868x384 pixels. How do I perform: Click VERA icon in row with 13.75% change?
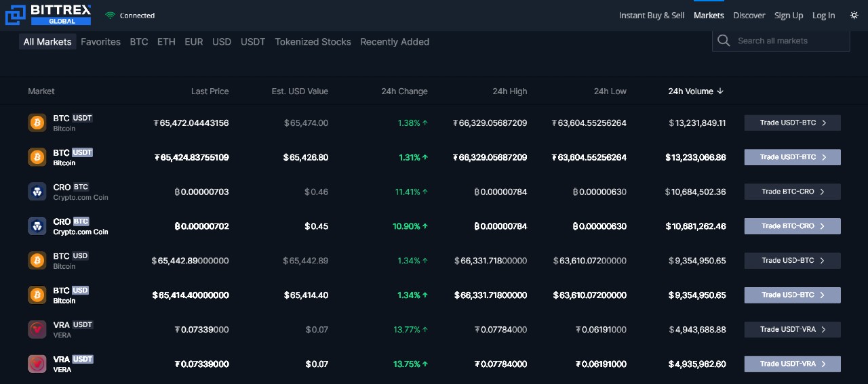37,364
